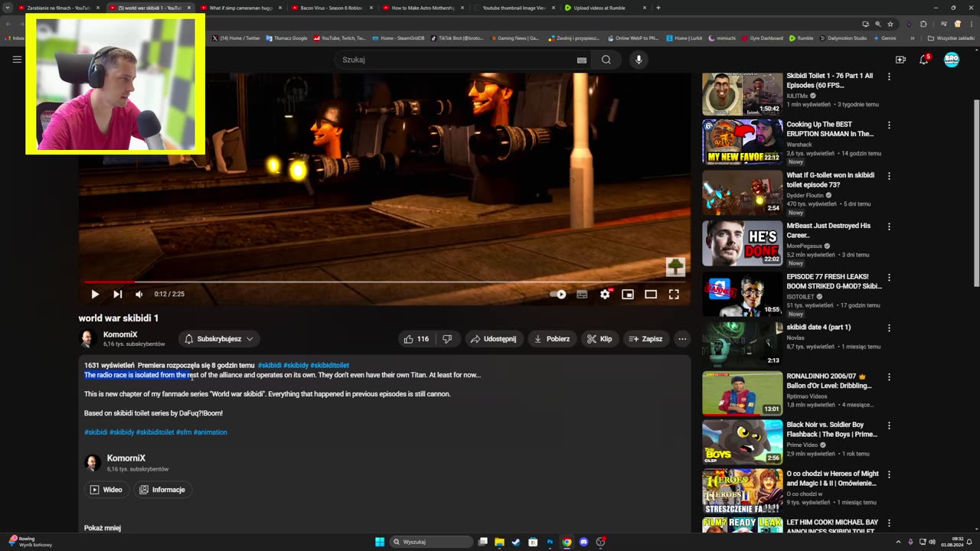This screenshot has height=551, width=980.
Task: Toggle autoplay switch in the player
Action: click(x=559, y=294)
